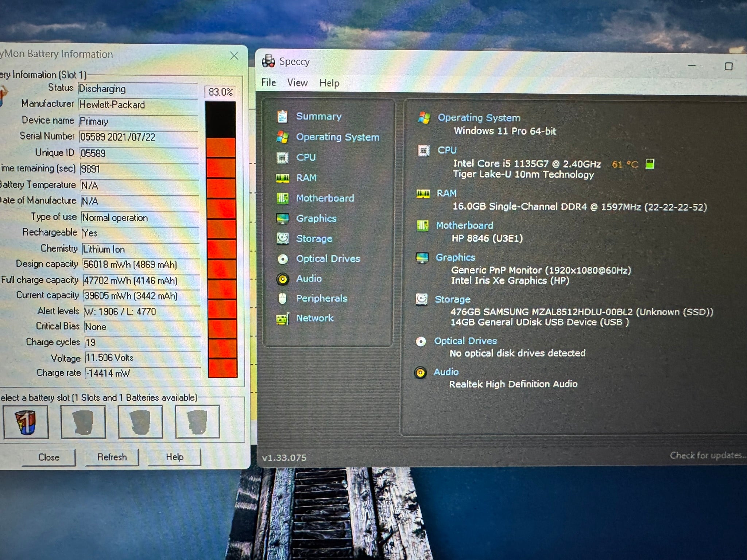Select the Storage drive icon in sidebar
This screenshot has height=560, width=747.
pos(282,238)
